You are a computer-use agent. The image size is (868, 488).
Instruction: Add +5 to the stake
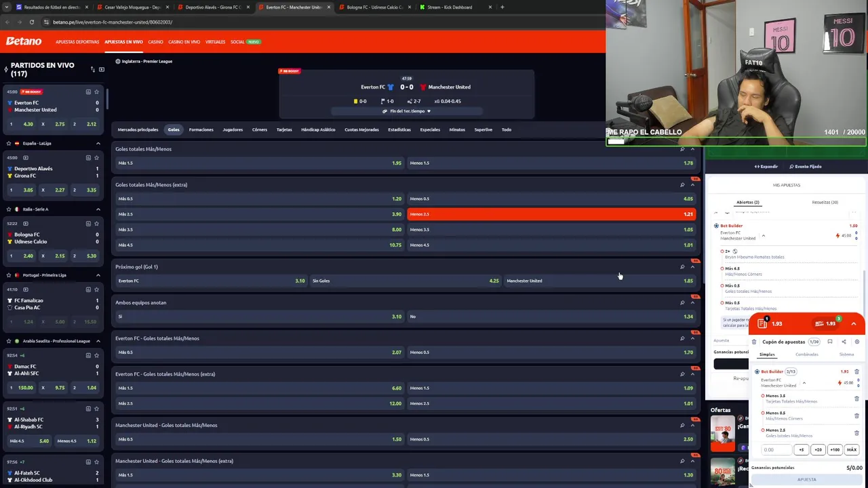tap(802, 449)
